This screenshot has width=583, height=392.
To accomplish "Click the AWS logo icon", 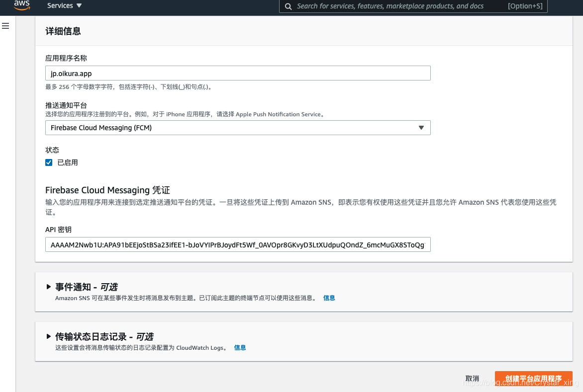I will pos(22,5).
